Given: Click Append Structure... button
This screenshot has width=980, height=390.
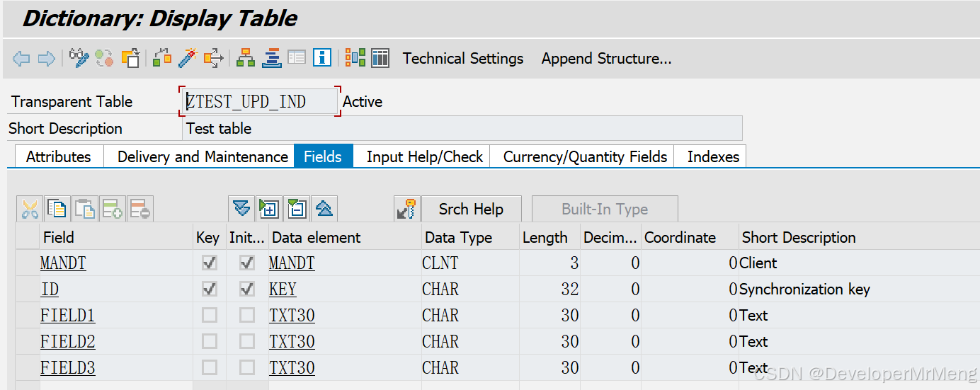Looking at the screenshot, I should 606,58.
